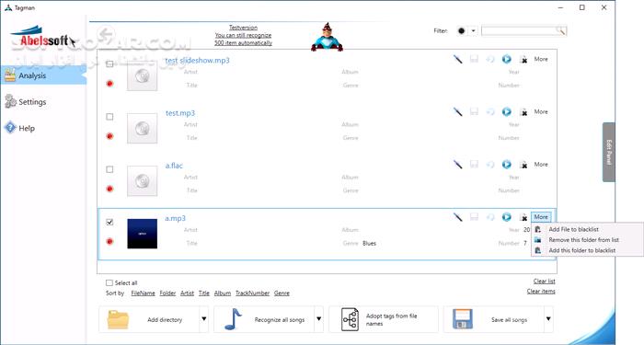The width and height of the screenshot is (644, 345).
Task: Click the magic wand icon for a.mp3
Action: pyautogui.click(x=457, y=217)
